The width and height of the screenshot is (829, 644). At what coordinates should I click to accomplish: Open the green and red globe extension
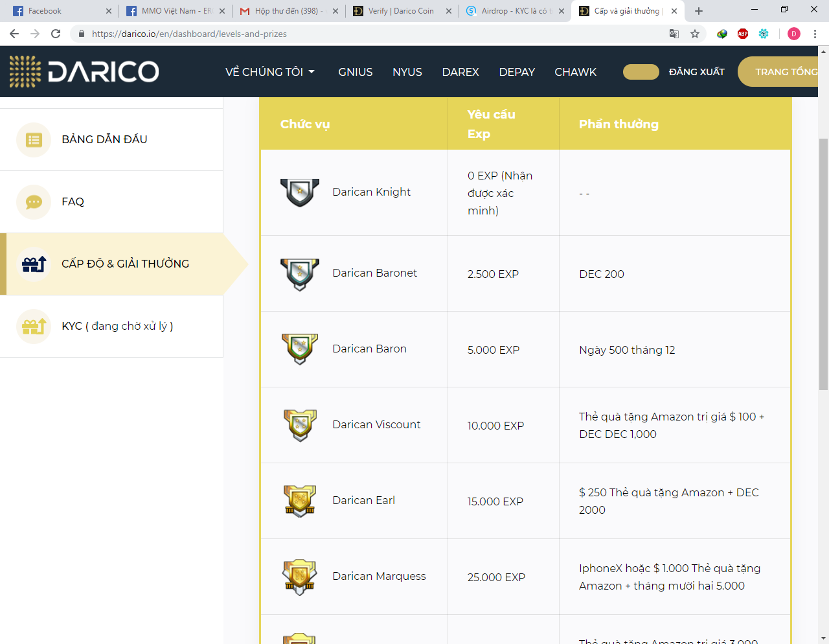point(722,34)
